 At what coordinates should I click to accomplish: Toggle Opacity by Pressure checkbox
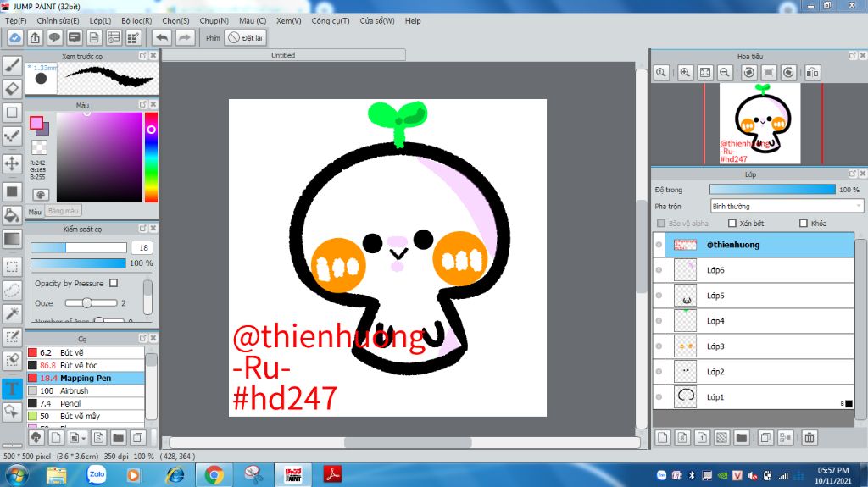click(114, 283)
